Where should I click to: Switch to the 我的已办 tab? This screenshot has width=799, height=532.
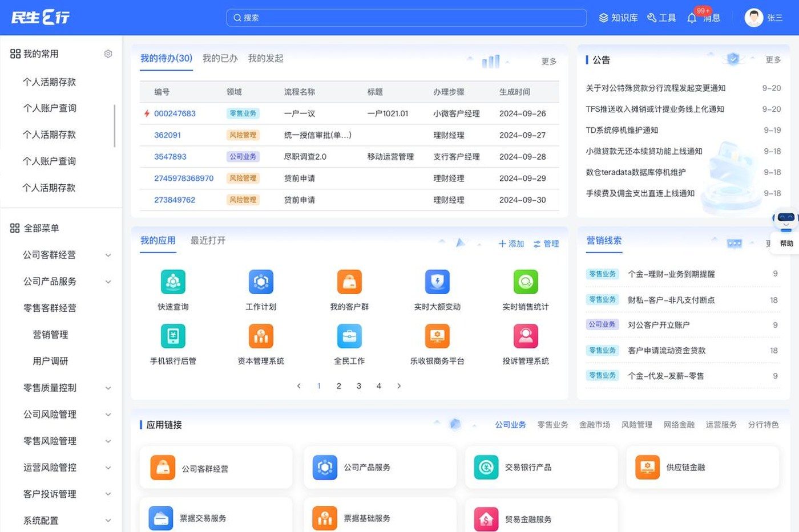click(220, 58)
